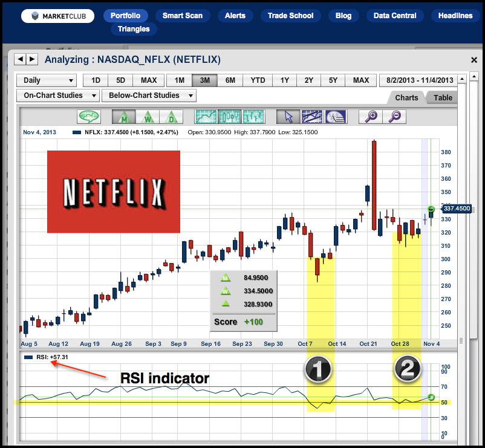
Task: Open the Alerts menu
Action: pos(235,16)
